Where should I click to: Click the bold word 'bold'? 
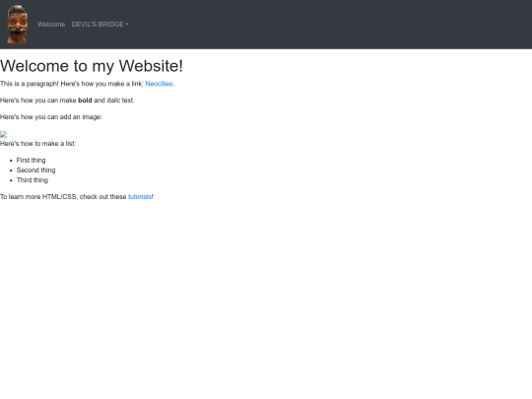click(85, 100)
